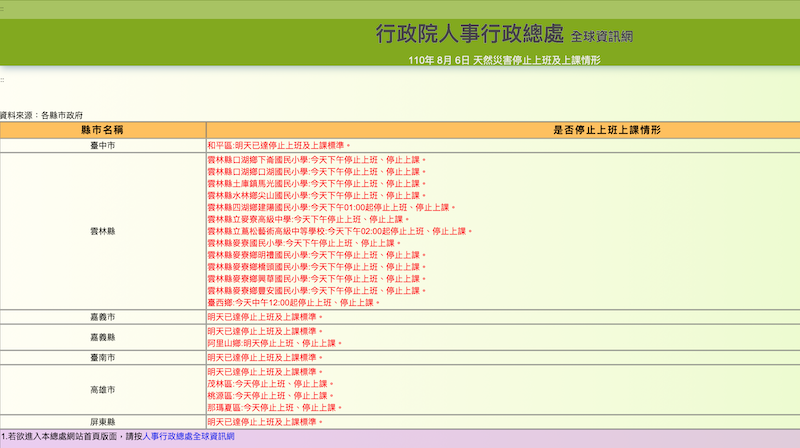The image size is (800, 448).
Task: Select the 嘉義市 county cell
Action: tap(103, 317)
